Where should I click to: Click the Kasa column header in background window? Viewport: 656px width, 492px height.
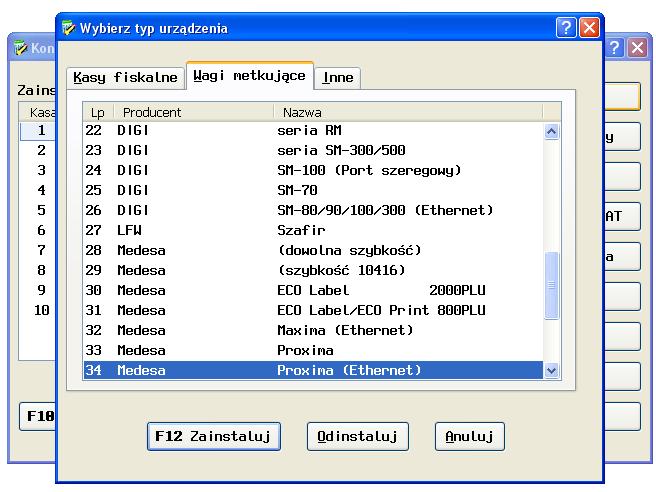point(38,112)
